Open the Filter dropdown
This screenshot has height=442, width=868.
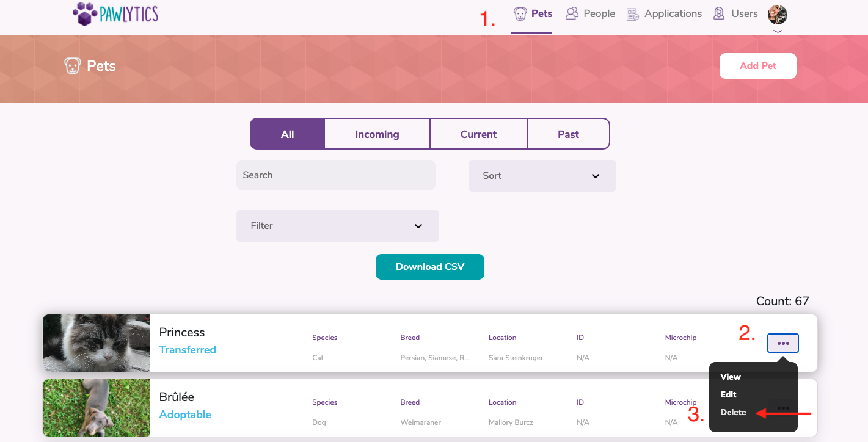337,226
